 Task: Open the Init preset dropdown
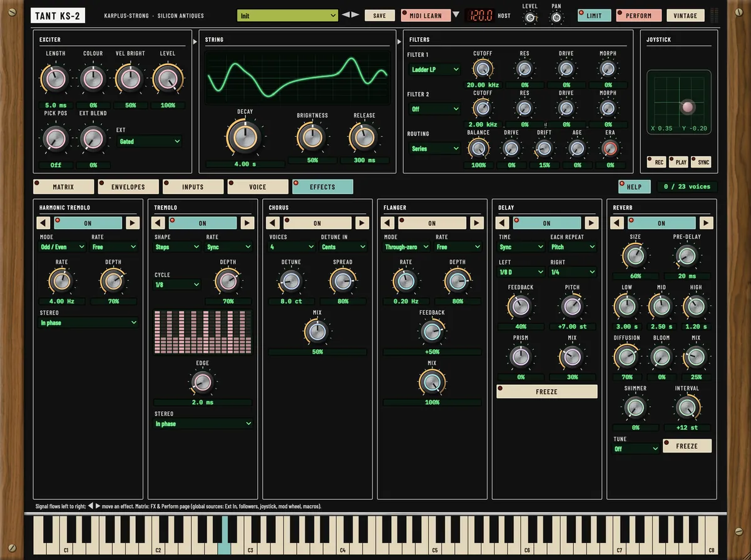pyautogui.click(x=288, y=16)
